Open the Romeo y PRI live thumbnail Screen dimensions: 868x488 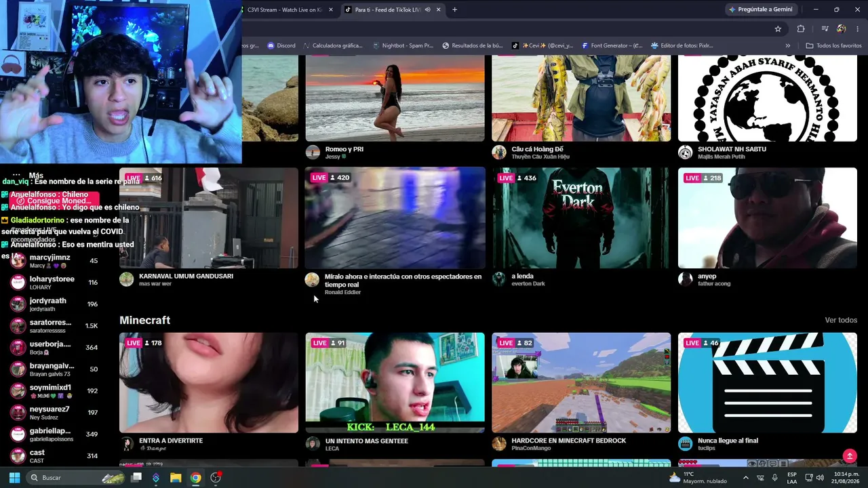coord(395,98)
